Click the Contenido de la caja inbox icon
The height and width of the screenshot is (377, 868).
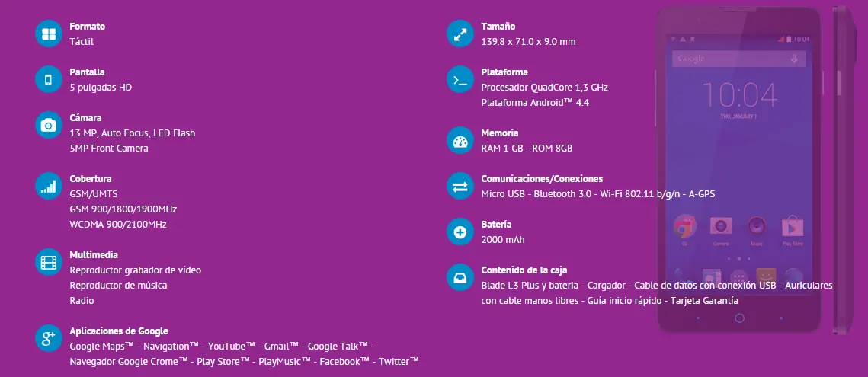[460, 278]
